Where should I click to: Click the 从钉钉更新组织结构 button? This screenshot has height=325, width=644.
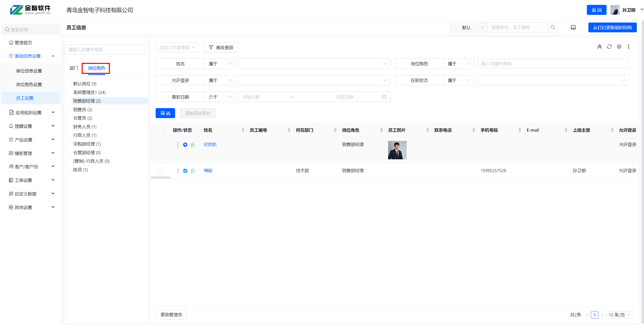pos(612,27)
